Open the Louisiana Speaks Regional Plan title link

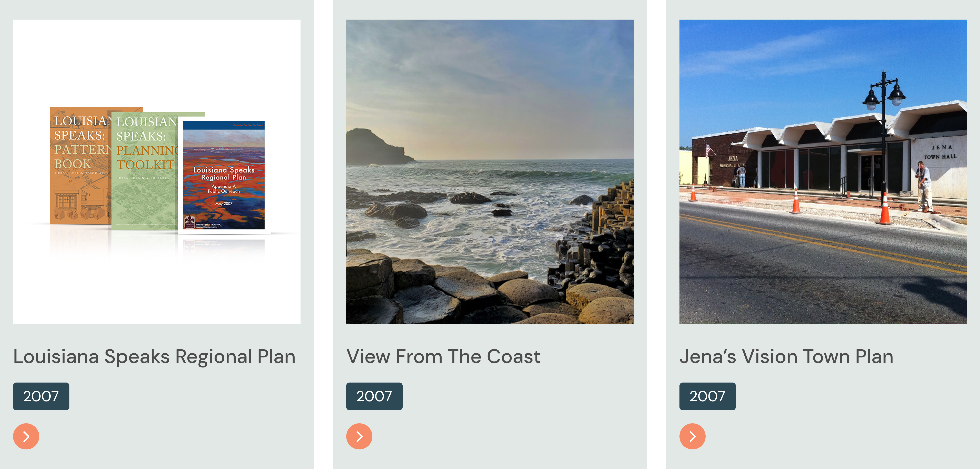[154, 356]
